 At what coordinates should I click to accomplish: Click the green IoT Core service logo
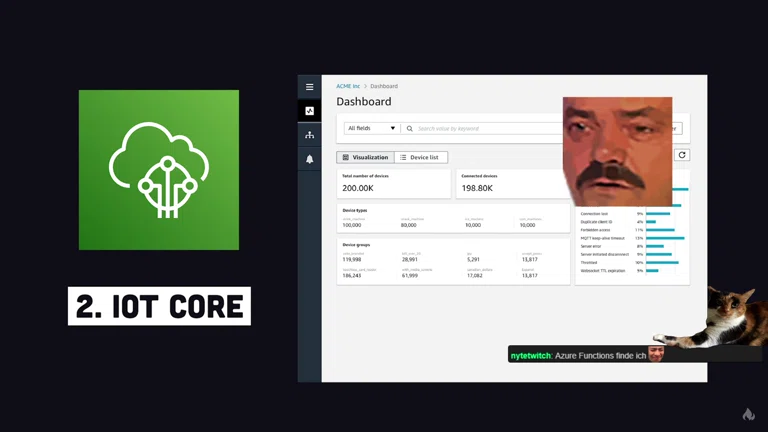[159, 170]
